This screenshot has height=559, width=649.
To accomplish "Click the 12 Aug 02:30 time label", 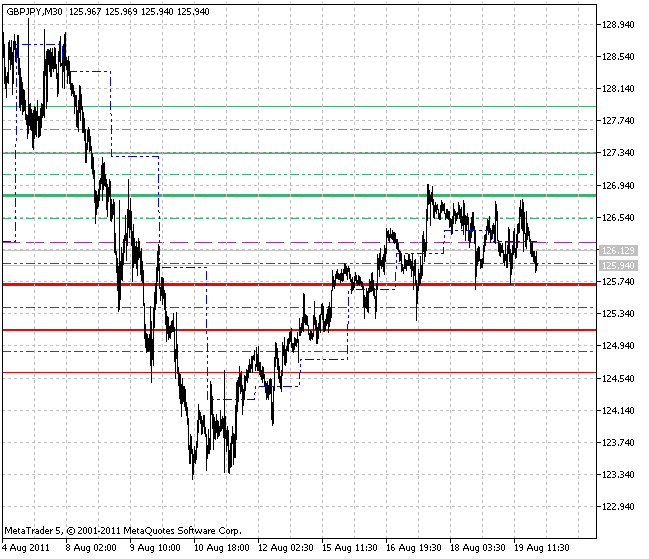I will pos(286,548).
